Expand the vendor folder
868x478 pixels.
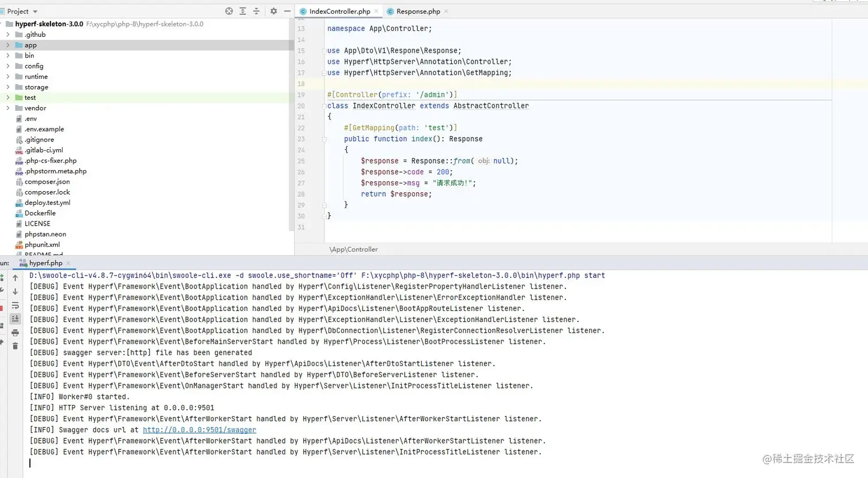point(8,108)
